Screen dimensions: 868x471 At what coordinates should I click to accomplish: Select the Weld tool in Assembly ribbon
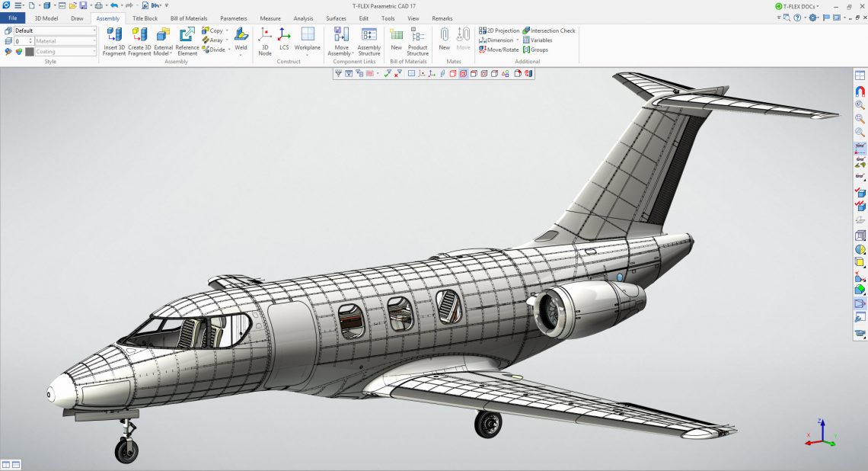(241, 40)
